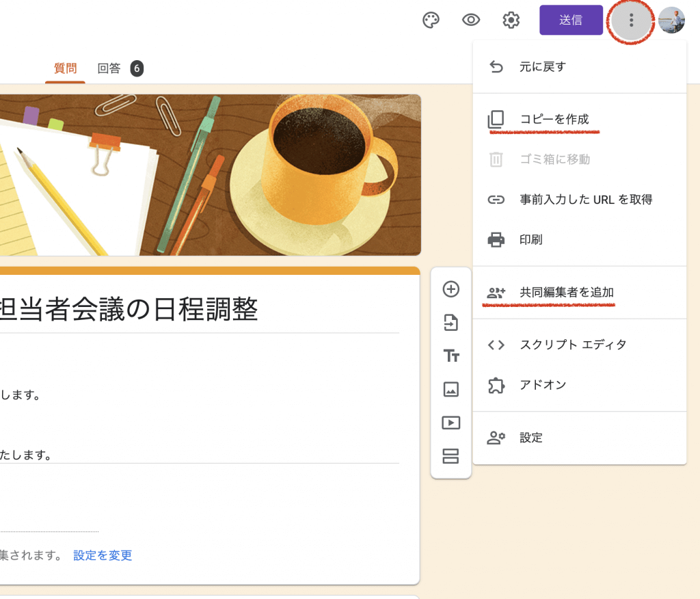Select 事前入力した URL を取得 option
This screenshot has width=700, height=599.
[585, 200]
